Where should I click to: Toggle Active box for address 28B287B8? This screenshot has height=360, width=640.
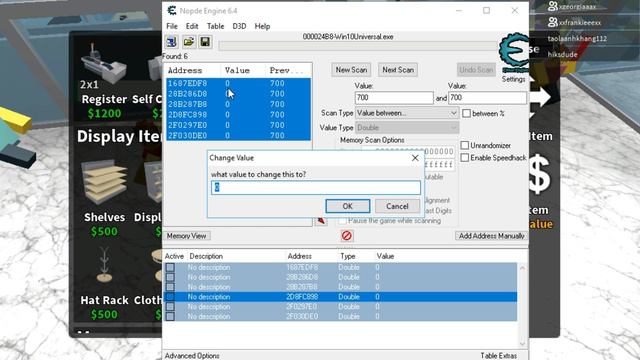coord(170,287)
